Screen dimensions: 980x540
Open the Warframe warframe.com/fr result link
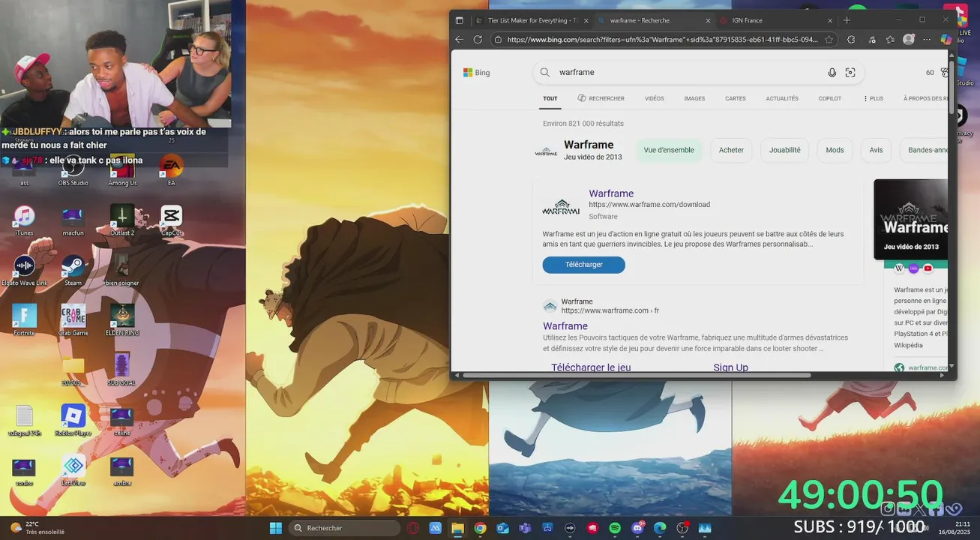(x=565, y=326)
